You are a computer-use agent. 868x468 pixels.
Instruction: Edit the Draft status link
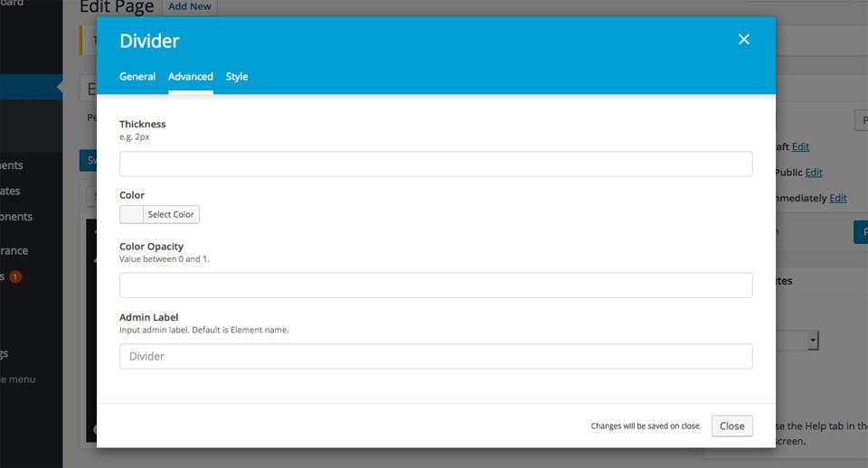point(800,146)
